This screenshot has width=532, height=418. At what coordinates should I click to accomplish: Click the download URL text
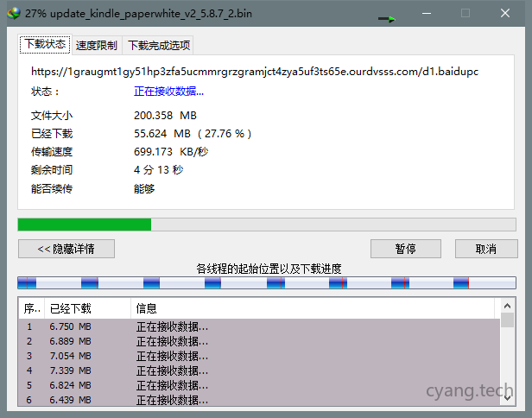(x=255, y=72)
